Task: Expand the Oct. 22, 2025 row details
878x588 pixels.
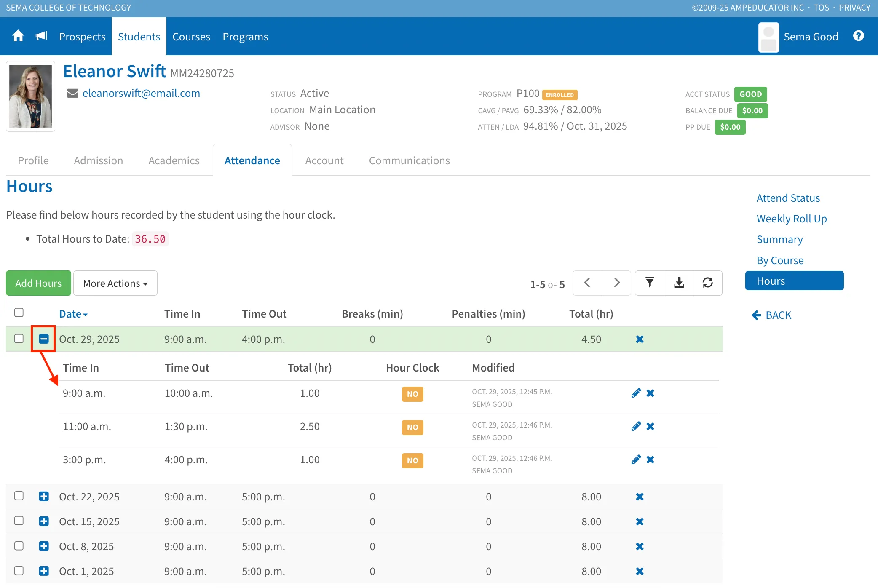Action: [44, 496]
